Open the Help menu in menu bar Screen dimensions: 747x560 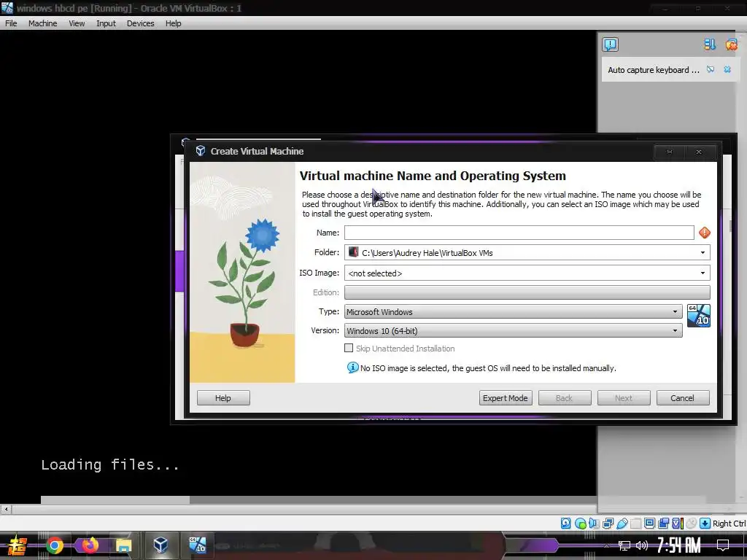(x=173, y=23)
